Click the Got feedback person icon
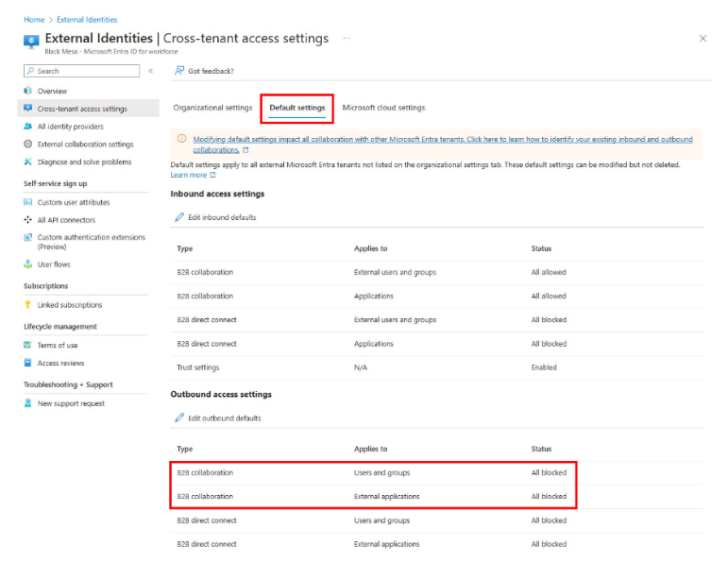The image size is (728, 563). point(178,71)
